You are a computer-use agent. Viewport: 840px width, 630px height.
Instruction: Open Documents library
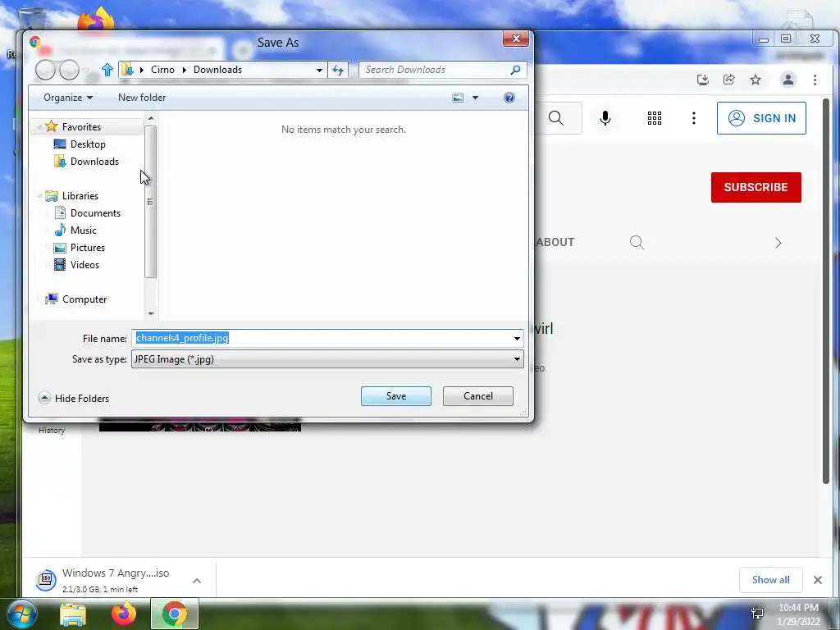[95, 212]
